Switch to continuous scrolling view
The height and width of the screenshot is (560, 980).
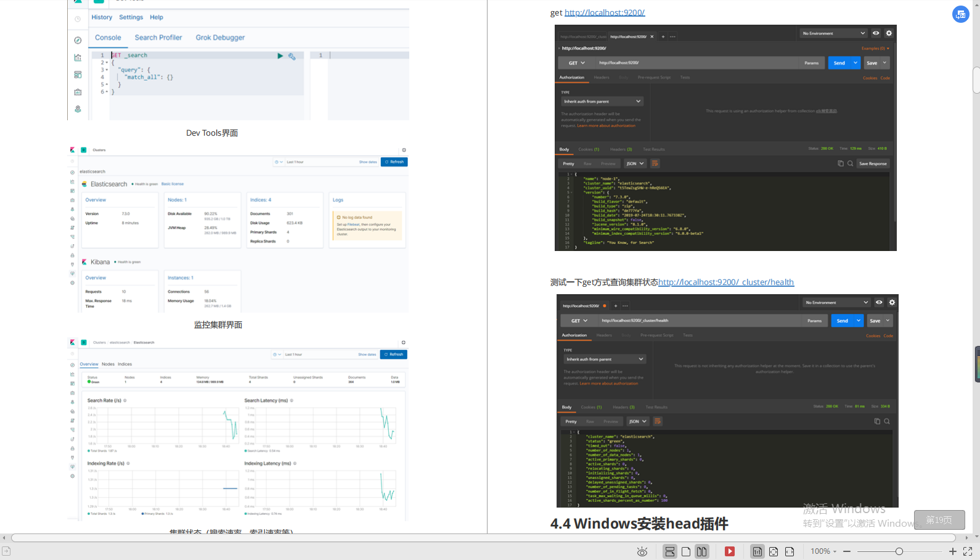coord(670,551)
